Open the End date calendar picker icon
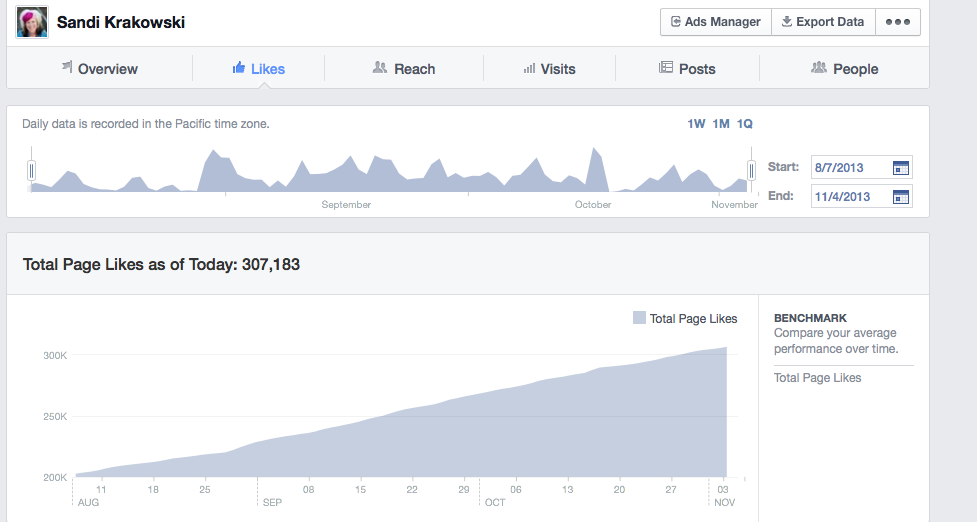 click(900, 197)
